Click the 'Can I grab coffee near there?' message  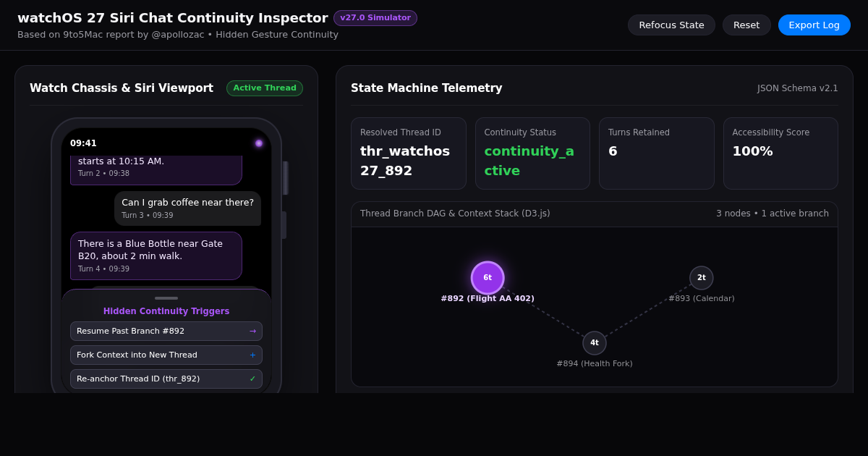coord(188,208)
